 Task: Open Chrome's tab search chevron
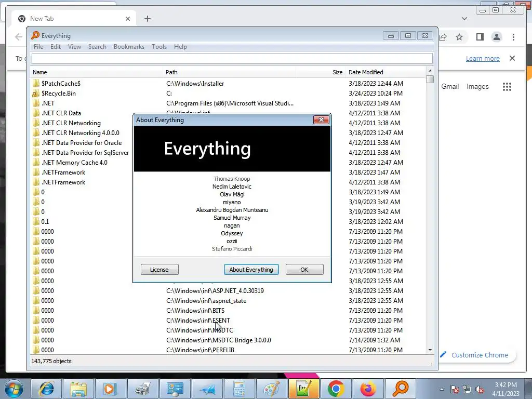[464, 19]
